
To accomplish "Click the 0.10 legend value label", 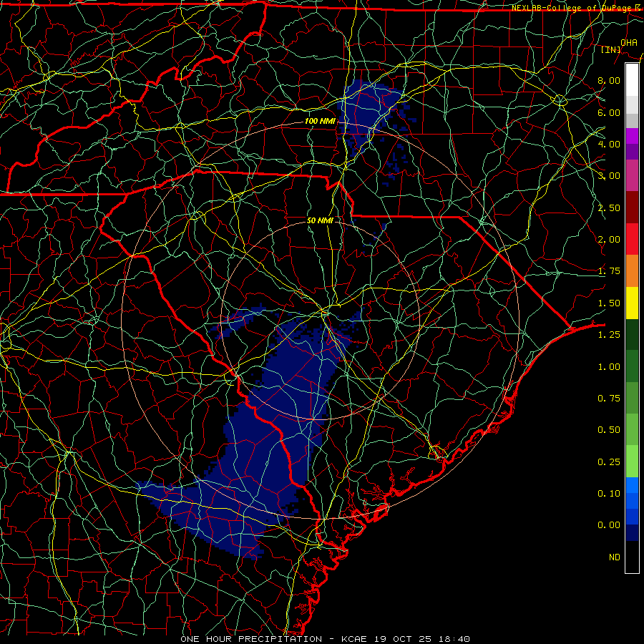I will click(609, 494).
